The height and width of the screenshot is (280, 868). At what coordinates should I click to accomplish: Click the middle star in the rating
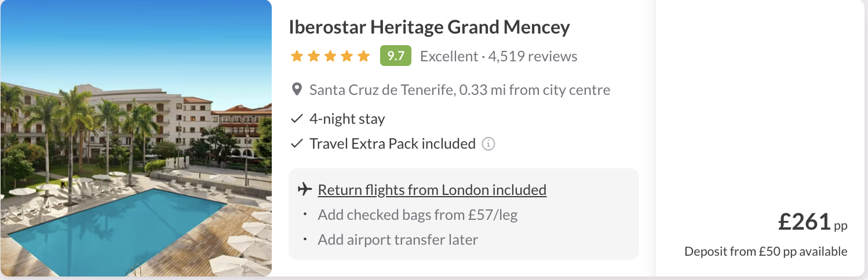(x=330, y=56)
